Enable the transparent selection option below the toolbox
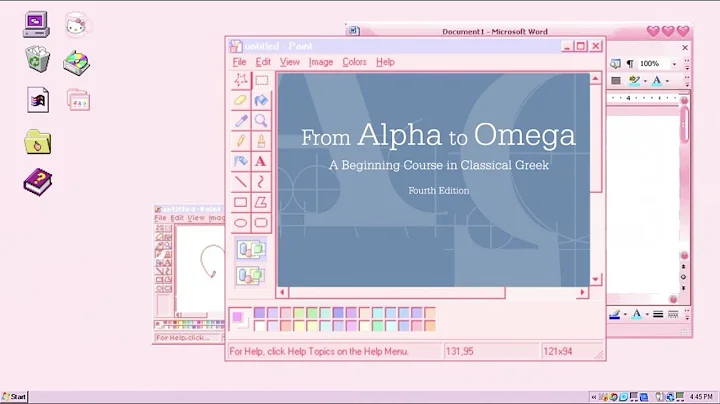This screenshot has width=720, height=404. pyautogui.click(x=251, y=275)
